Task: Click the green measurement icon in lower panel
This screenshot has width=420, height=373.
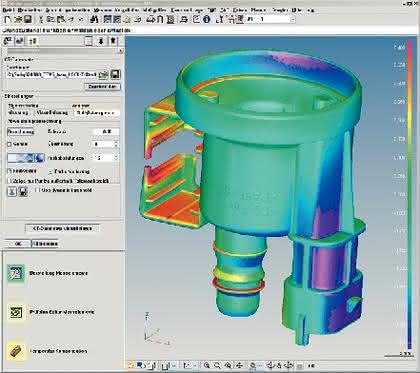Action: coord(16,274)
